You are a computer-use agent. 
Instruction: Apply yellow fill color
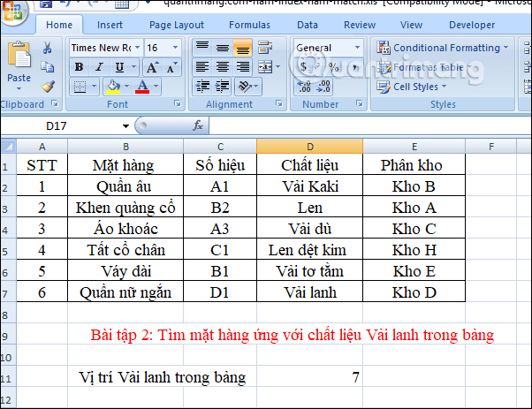(x=113, y=87)
